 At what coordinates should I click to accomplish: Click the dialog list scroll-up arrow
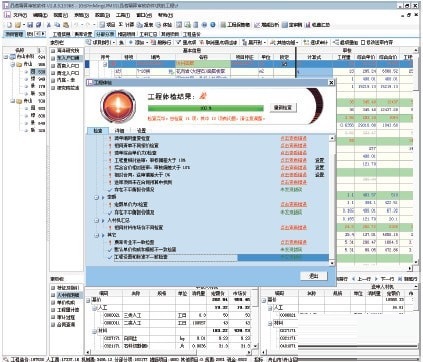point(332,138)
